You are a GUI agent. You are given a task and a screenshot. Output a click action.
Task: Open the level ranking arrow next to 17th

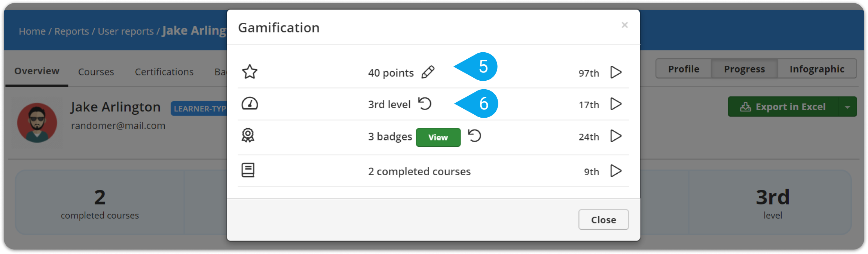click(616, 104)
